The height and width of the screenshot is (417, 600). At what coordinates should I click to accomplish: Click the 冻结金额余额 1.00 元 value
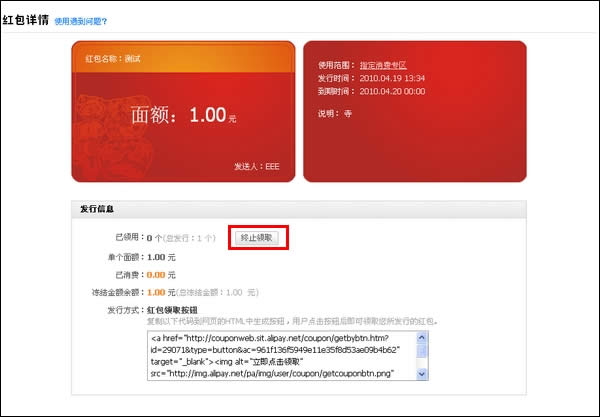point(161,293)
